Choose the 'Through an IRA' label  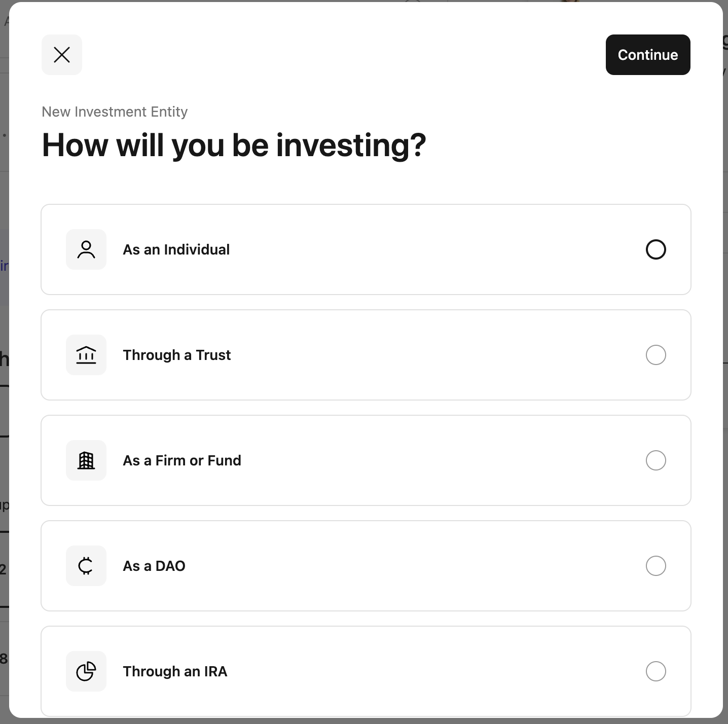pos(175,671)
